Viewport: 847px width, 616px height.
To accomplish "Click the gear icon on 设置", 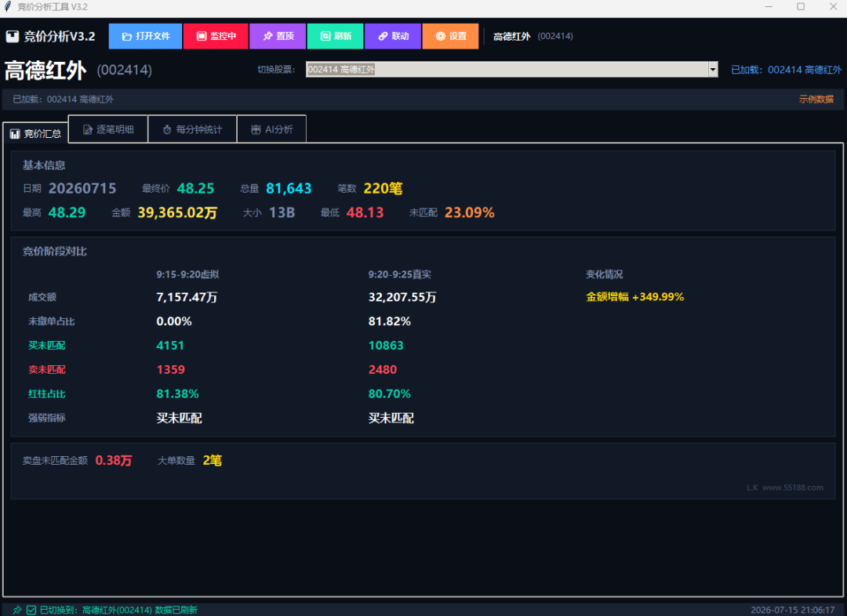I will pos(440,36).
